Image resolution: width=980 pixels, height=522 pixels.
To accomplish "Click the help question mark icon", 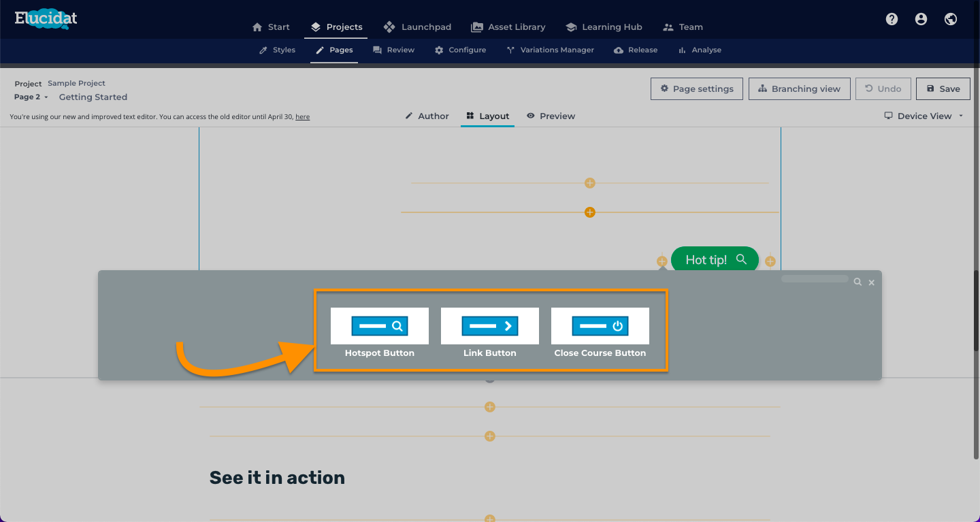I will tap(892, 19).
